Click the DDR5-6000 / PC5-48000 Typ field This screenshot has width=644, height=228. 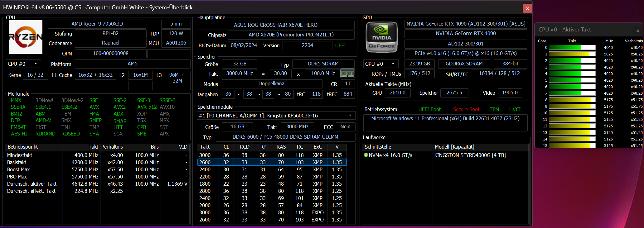[x=285, y=137]
